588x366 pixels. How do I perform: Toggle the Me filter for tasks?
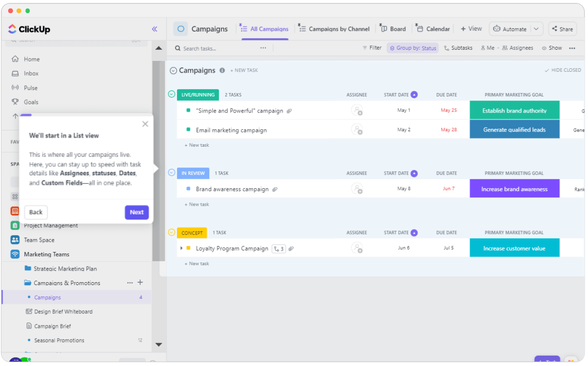click(x=487, y=48)
